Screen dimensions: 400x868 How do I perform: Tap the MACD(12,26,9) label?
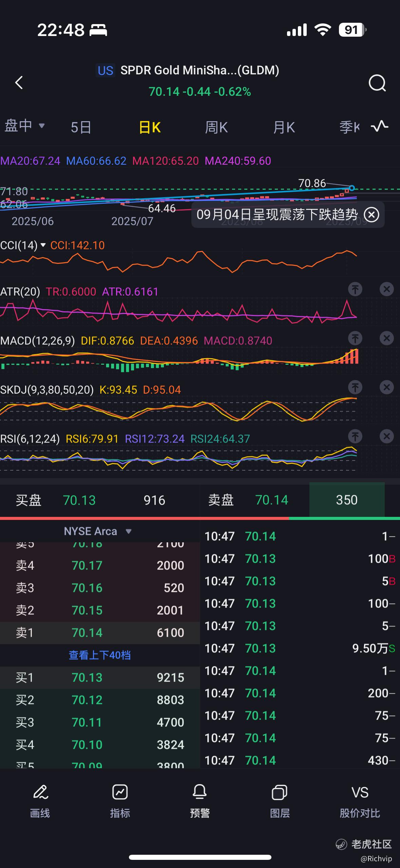click(x=37, y=341)
